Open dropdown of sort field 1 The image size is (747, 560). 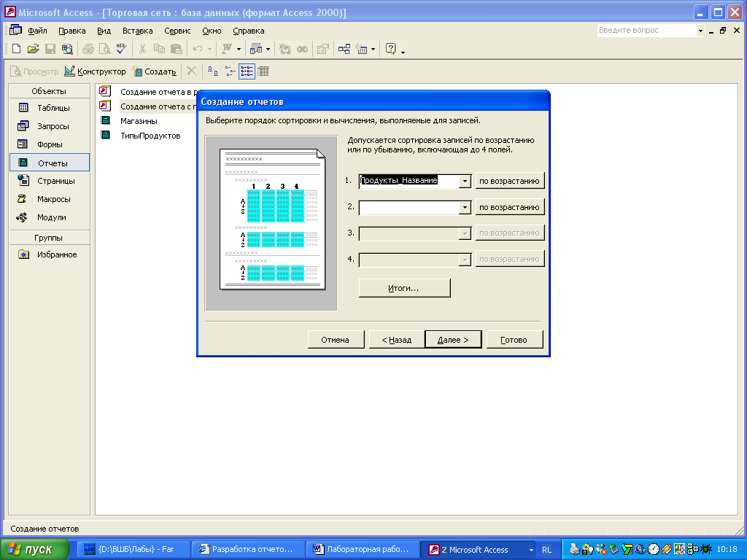click(x=465, y=181)
